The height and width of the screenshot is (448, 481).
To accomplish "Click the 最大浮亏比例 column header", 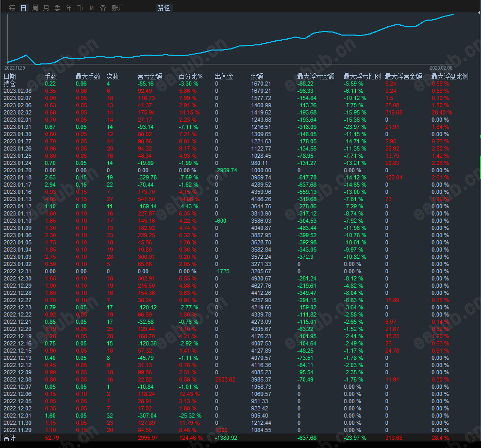I will [x=362, y=76].
